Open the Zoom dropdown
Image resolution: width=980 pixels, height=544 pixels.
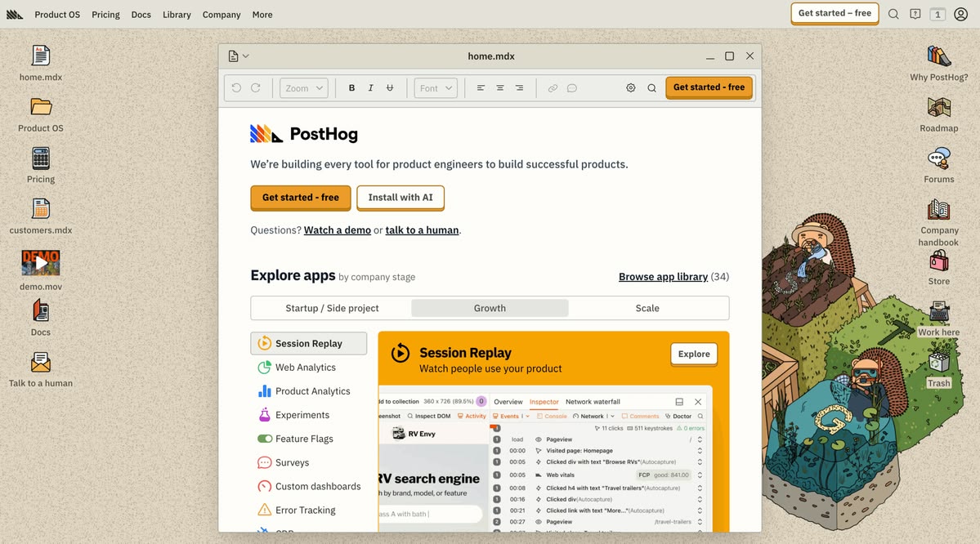(304, 88)
